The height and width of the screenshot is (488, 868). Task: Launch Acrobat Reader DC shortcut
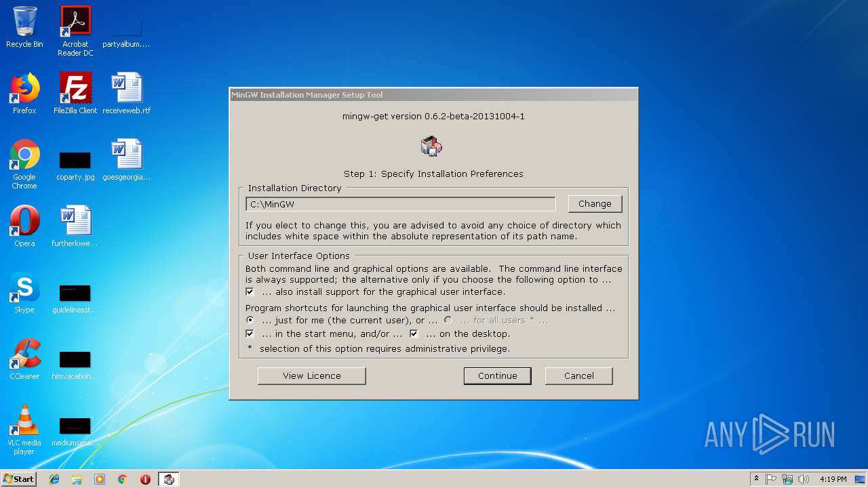(x=75, y=31)
